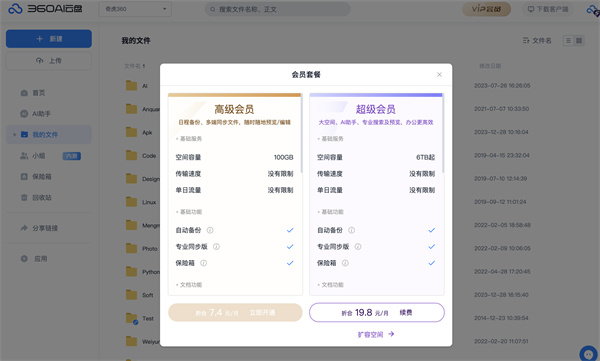Switch to grid view icon
The image size is (600, 361).
pos(579,40)
